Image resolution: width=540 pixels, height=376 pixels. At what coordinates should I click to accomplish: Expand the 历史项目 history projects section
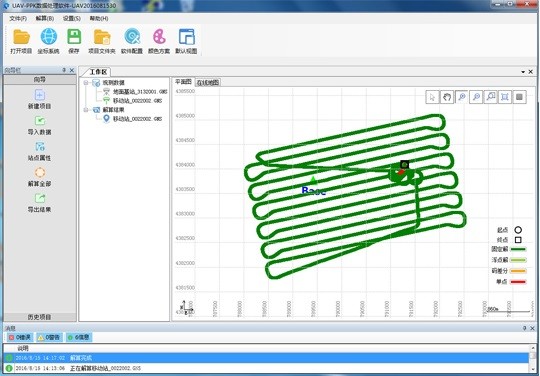[x=40, y=317]
